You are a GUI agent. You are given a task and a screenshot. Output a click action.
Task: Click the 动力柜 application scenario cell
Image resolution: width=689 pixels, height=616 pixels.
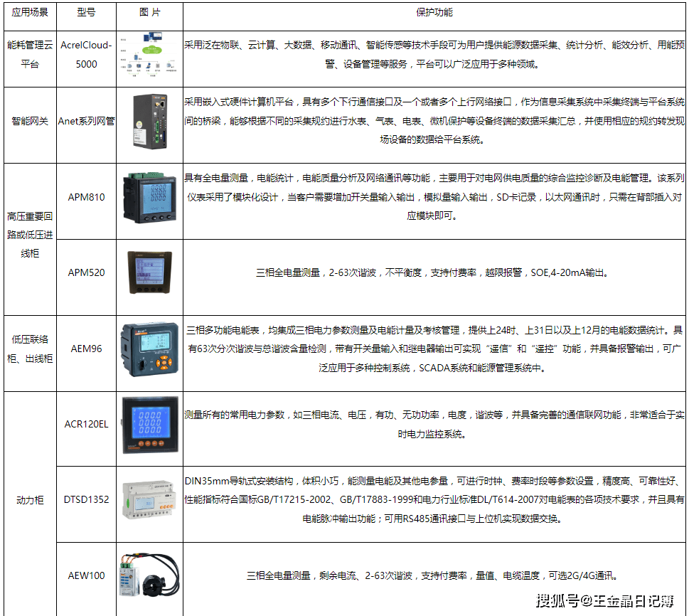tap(29, 500)
